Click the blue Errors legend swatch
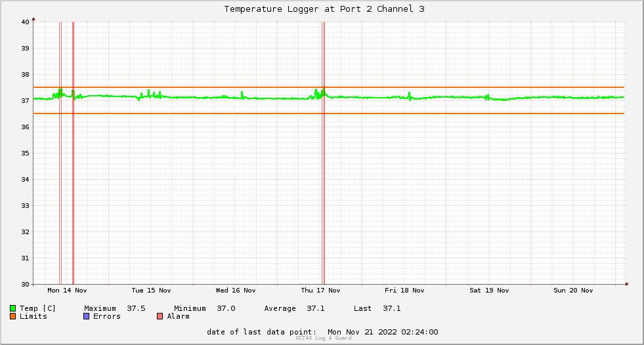The width and height of the screenshot is (644, 345). 86,316
